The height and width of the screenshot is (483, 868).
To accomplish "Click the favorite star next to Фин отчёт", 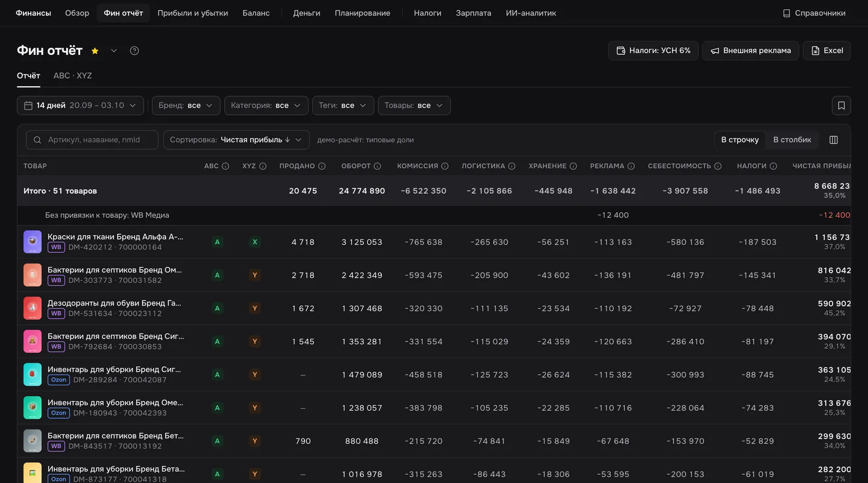I will tap(95, 51).
